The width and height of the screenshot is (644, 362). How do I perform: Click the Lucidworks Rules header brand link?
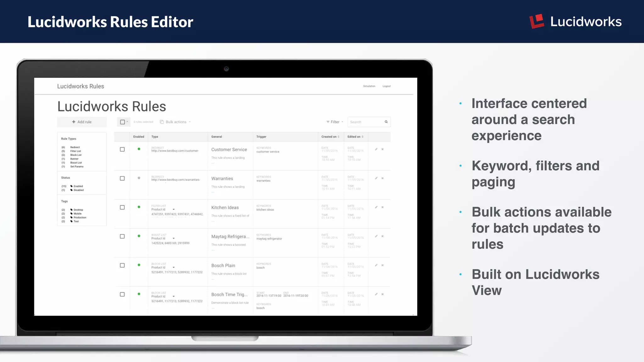pyautogui.click(x=80, y=86)
